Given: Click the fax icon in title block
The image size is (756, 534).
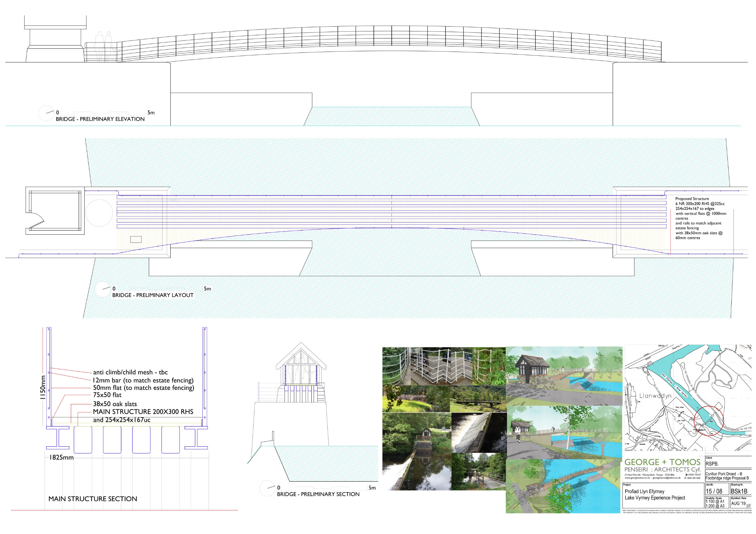Looking at the screenshot, I should click(686, 478).
